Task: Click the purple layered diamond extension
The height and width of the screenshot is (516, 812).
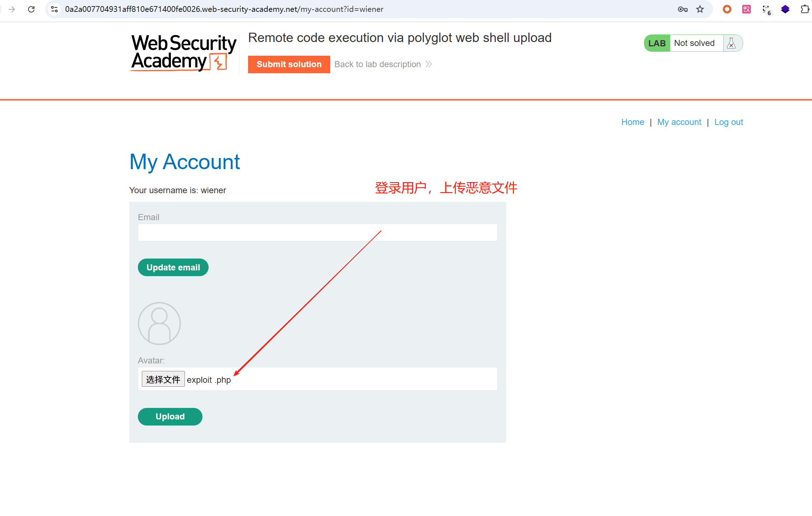Action: [785, 9]
